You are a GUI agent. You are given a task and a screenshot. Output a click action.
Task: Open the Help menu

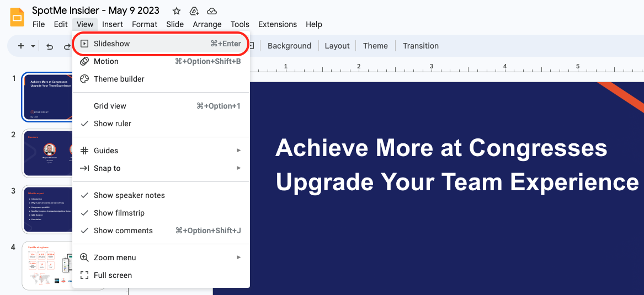[x=314, y=24]
